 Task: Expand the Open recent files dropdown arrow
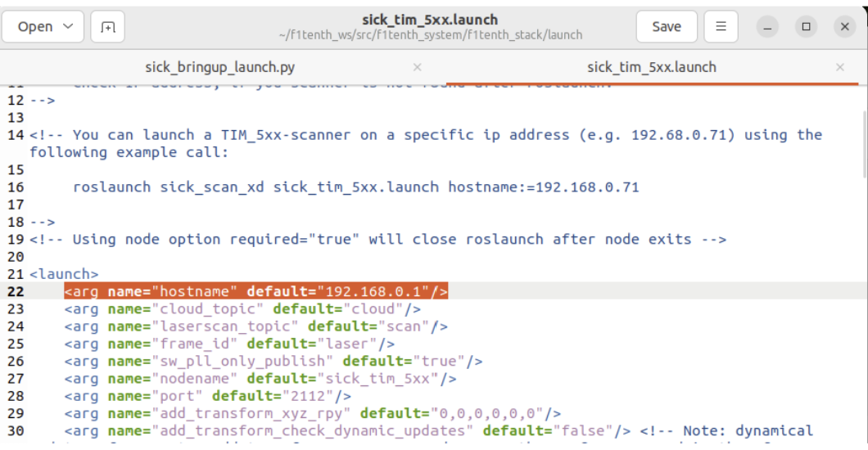(x=68, y=26)
